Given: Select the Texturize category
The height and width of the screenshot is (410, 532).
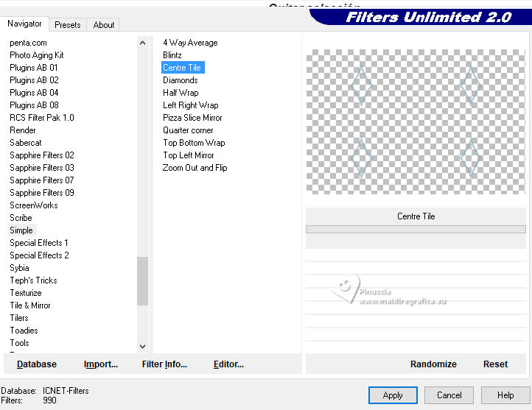Looking at the screenshot, I should (26, 293).
